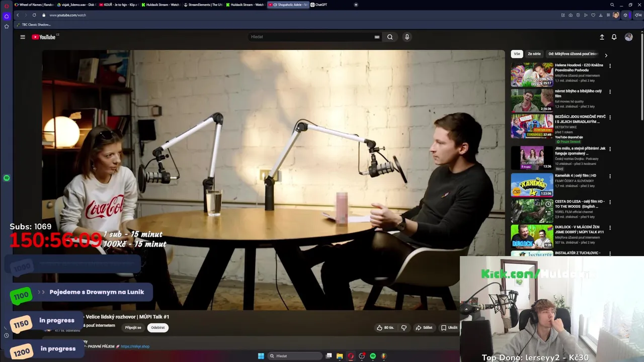Screen dimensions: 644x362
Task: Expand more filter chips with right chevron
Action: point(606,55)
